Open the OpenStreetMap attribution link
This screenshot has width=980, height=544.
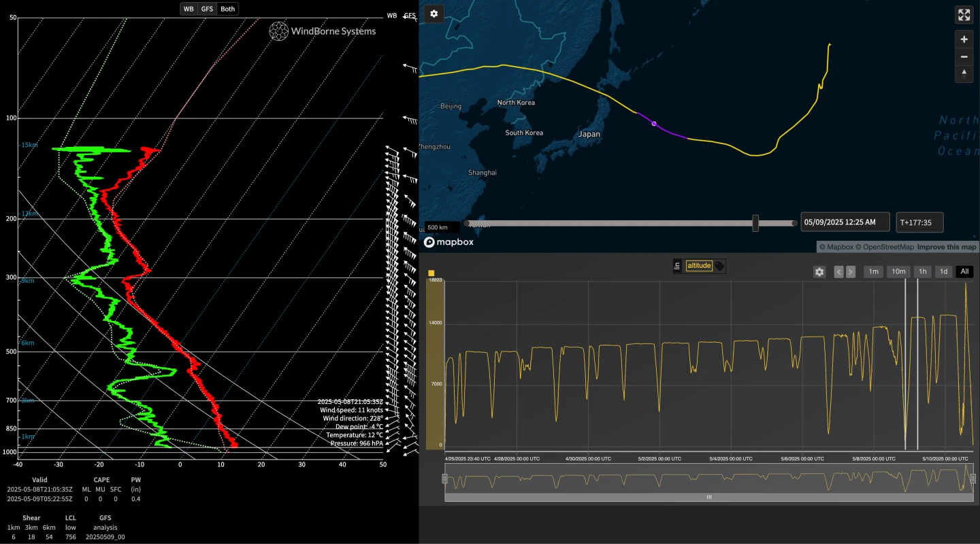pos(884,247)
